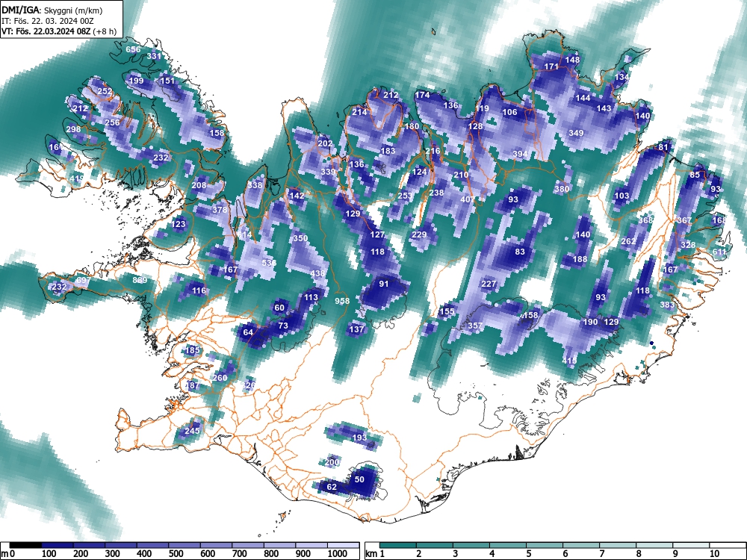Screen dimensions: 747x560
Task: Click the visibility value 60 on the map
Action: 279,308
